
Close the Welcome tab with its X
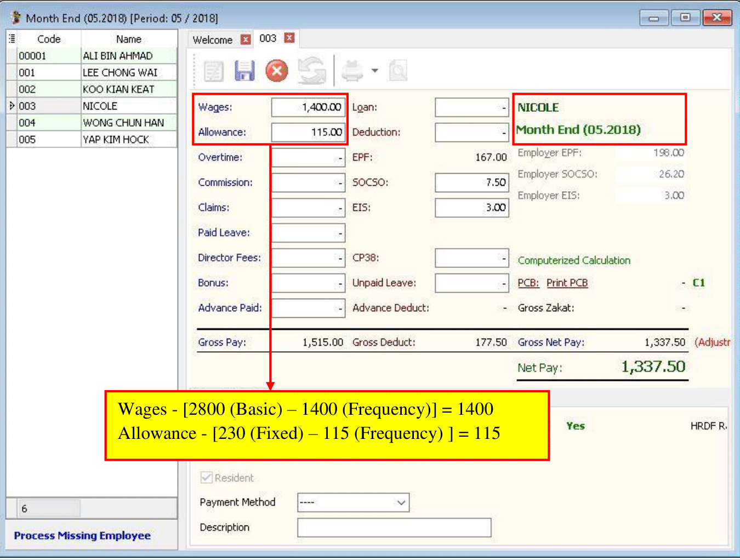pyautogui.click(x=246, y=39)
